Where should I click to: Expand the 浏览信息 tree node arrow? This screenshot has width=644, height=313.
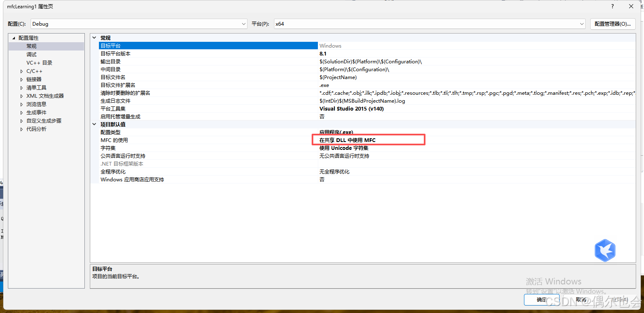pos(22,104)
